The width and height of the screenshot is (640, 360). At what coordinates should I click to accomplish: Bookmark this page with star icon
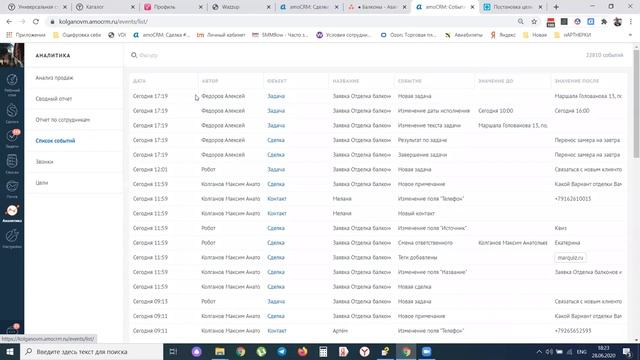click(534, 22)
